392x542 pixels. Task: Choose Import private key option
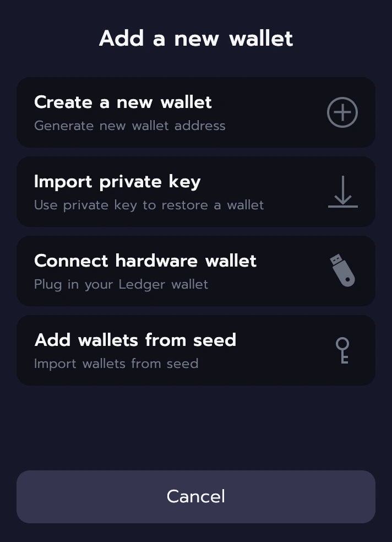click(196, 192)
